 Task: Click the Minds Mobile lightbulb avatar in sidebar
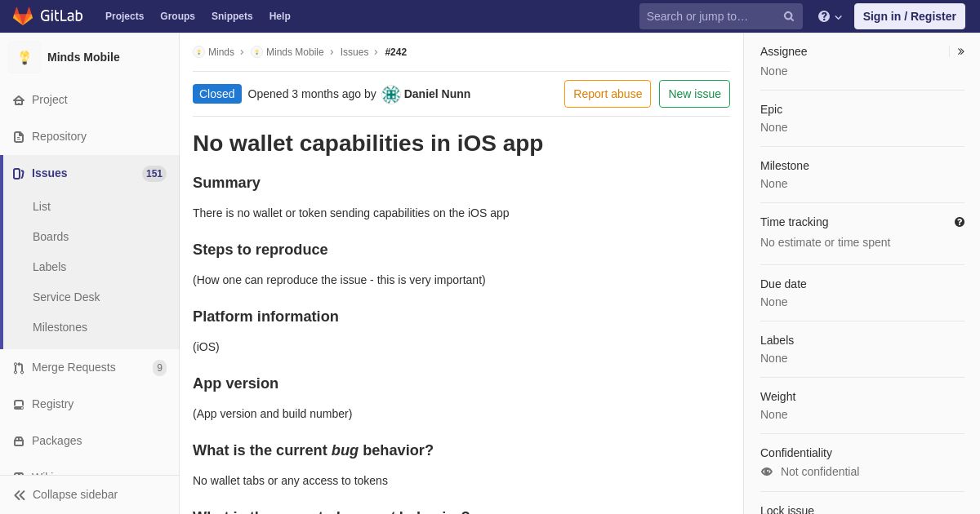click(x=24, y=57)
